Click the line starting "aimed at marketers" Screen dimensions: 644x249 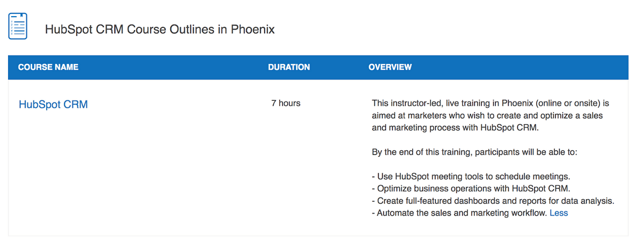pyautogui.click(x=491, y=116)
